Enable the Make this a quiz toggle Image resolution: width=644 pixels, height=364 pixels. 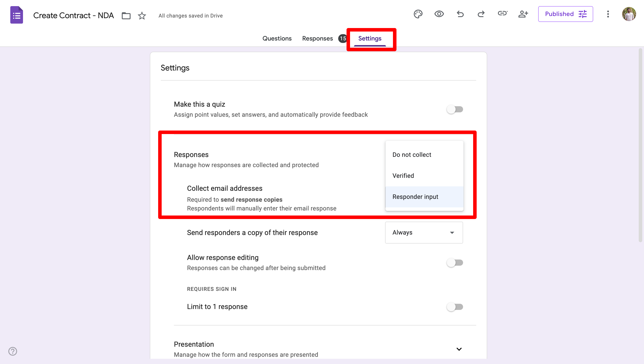click(455, 109)
